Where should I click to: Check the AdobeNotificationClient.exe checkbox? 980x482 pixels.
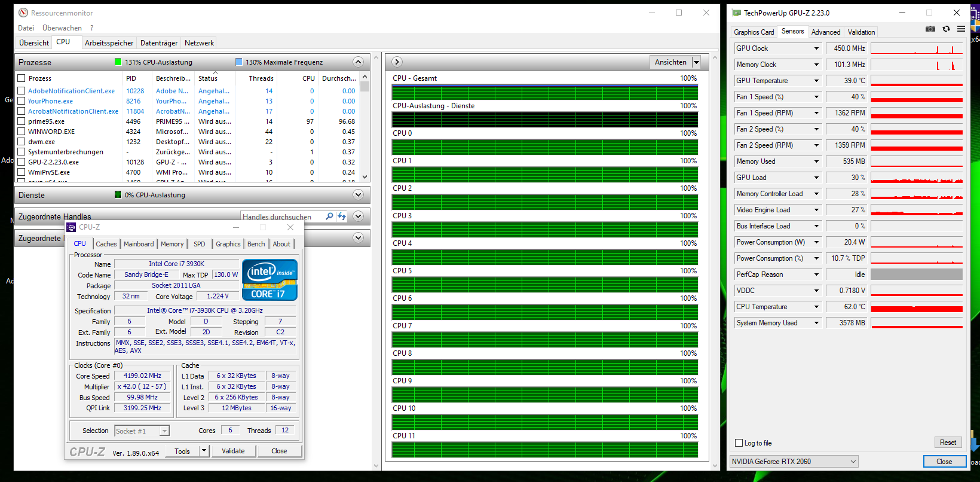coord(22,91)
